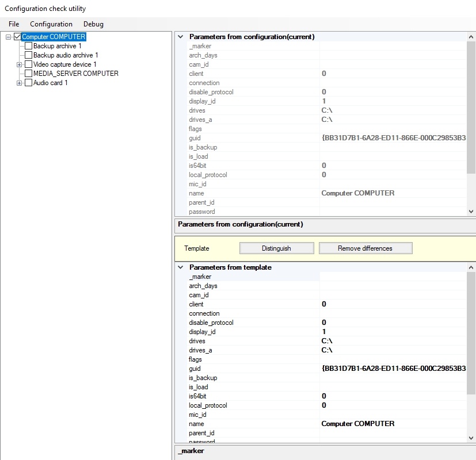This screenshot has width=476, height=460.
Task: Tick the MEDIA_SERVER COMPUTER checkbox
Action: click(28, 74)
